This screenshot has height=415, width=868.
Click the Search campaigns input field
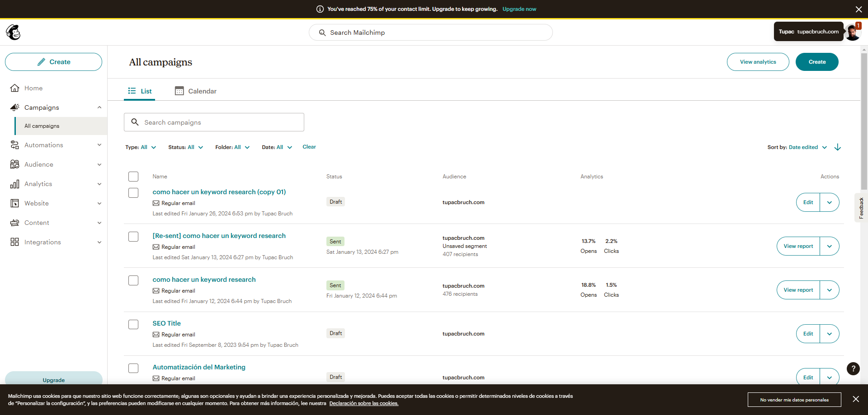pyautogui.click(x=213, y=122)
